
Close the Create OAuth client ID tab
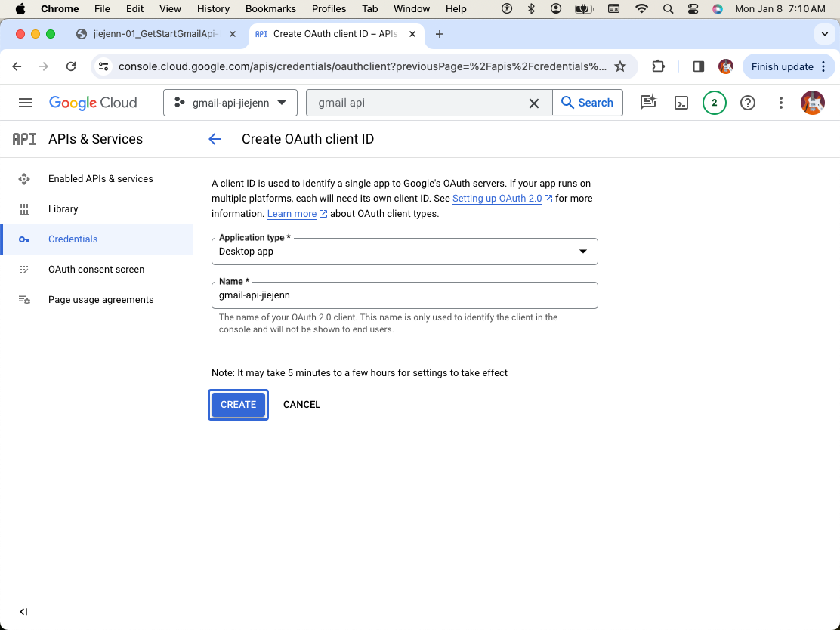[x=412, y=34]
